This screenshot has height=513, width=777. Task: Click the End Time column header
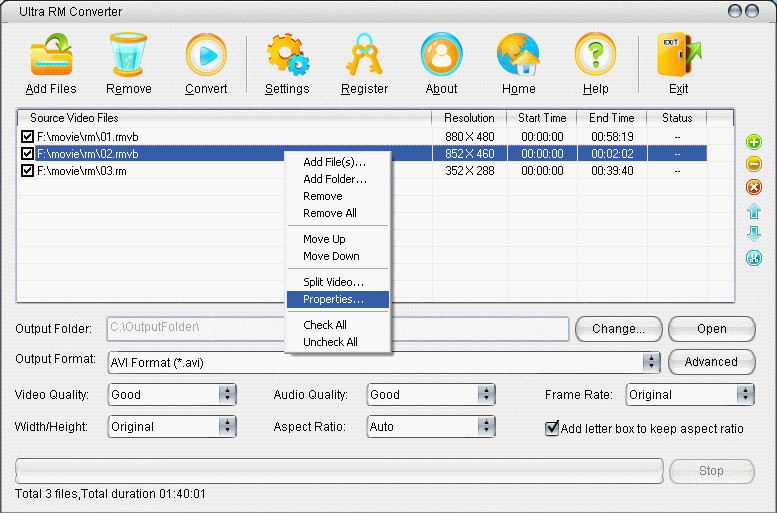coord(612,118)
